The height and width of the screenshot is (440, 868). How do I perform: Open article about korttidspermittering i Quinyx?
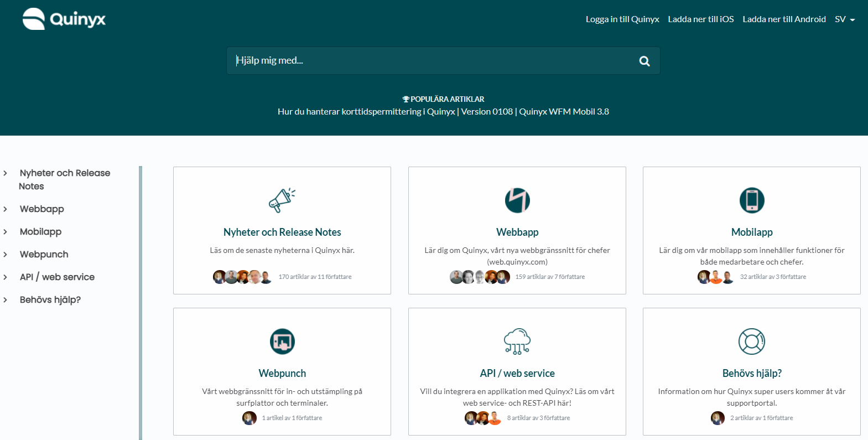366,112
